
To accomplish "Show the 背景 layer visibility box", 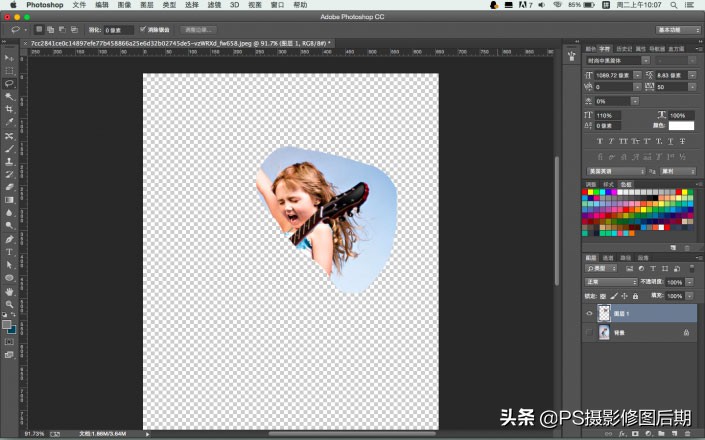I will pyautogui.click(x=590, y=332).
